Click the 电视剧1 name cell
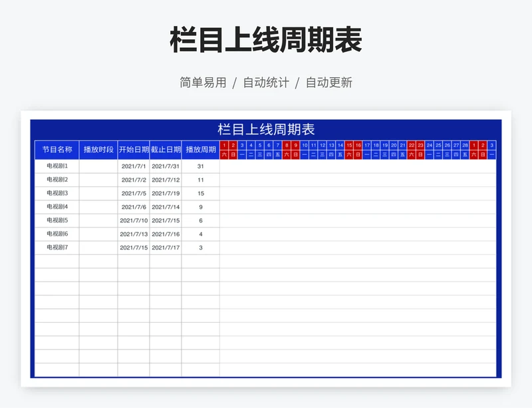Image resolution: width=532 pixels, height=408 pixels. tap(57, 166)
